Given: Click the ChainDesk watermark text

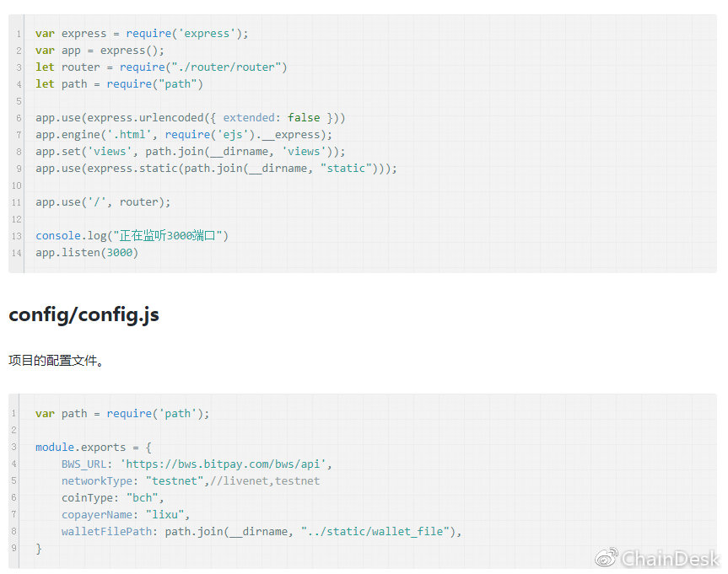Looking at the screenshot, I should click(x=670, y=558).
